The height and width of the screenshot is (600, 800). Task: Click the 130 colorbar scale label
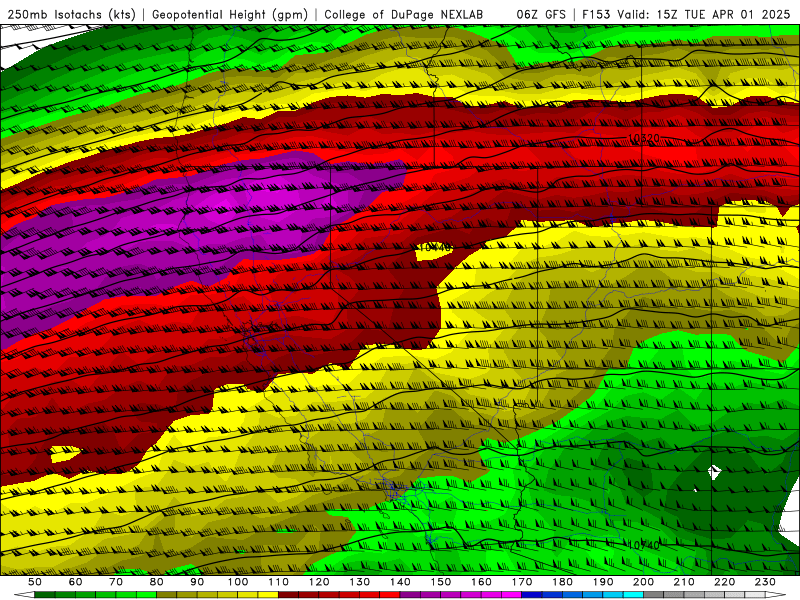pyautogui.click(x=359, y=582)
